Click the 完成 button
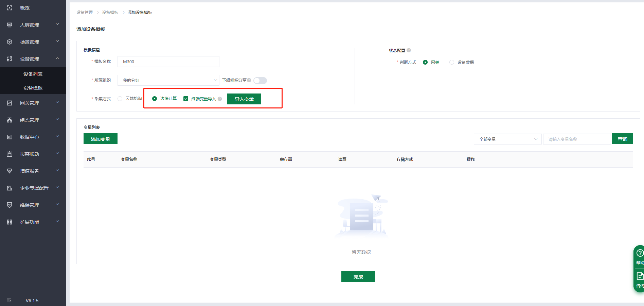Screen dimensions: 644x306 pyautogui.click(x=358, y=276)
